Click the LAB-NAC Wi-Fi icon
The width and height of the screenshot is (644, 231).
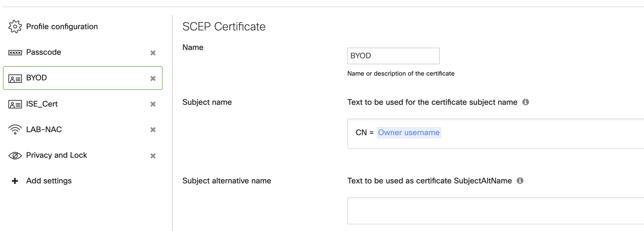[x=15, y=129]
